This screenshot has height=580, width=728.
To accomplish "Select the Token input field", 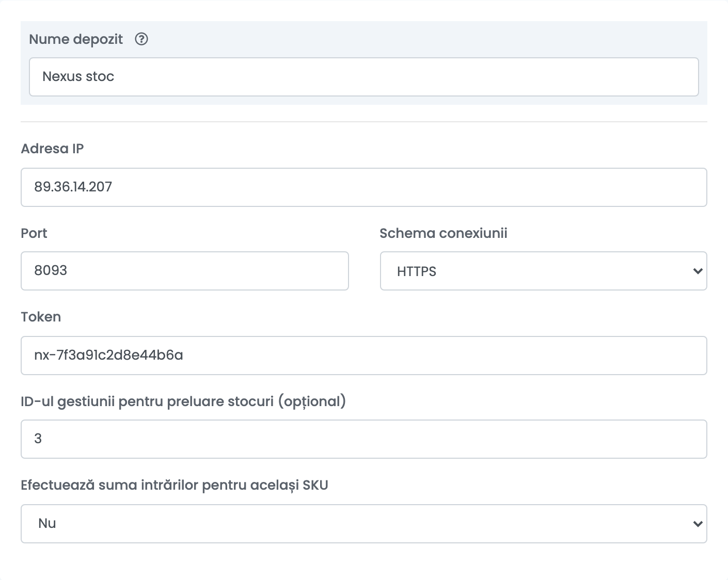I will 364,356.
